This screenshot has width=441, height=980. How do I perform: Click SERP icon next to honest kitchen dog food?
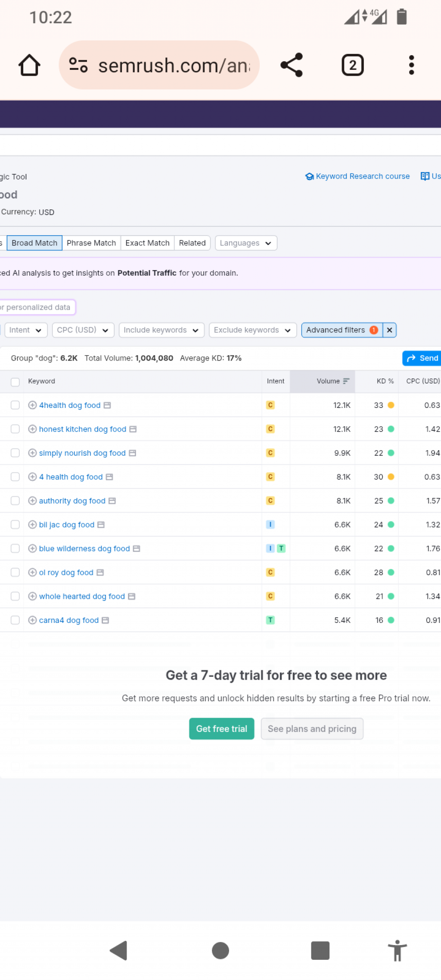133,429
